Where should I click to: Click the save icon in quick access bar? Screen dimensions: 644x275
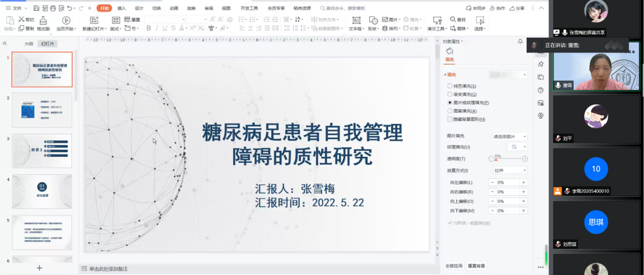[x=37, y=8]
